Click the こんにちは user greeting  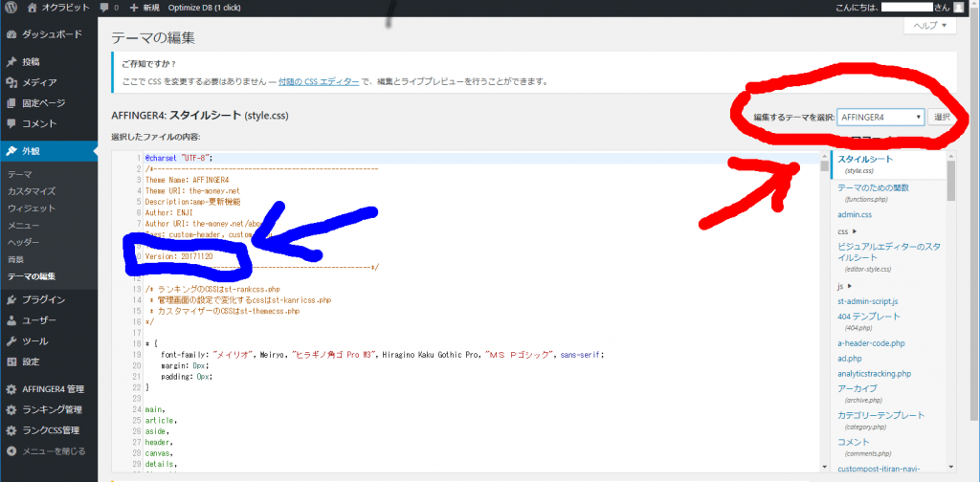coord(894,8)
